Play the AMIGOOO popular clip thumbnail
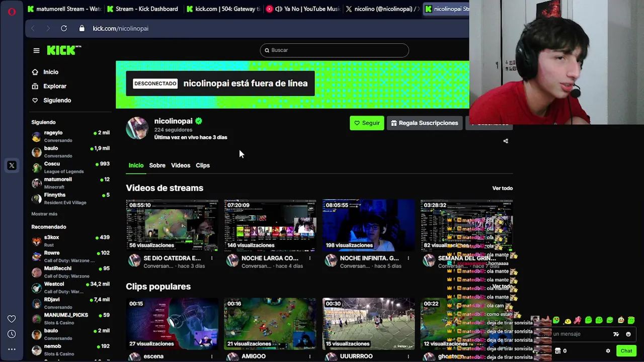 [270, 323]
